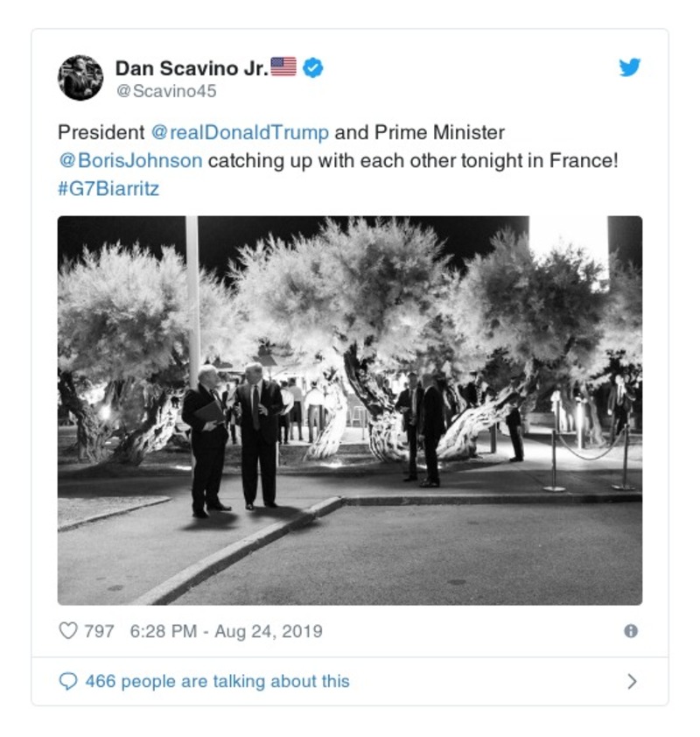The height and width of the screenshot is (737, 700).
Task: Open the @Scavino45 handle
Action: click(x=166, y=91)
